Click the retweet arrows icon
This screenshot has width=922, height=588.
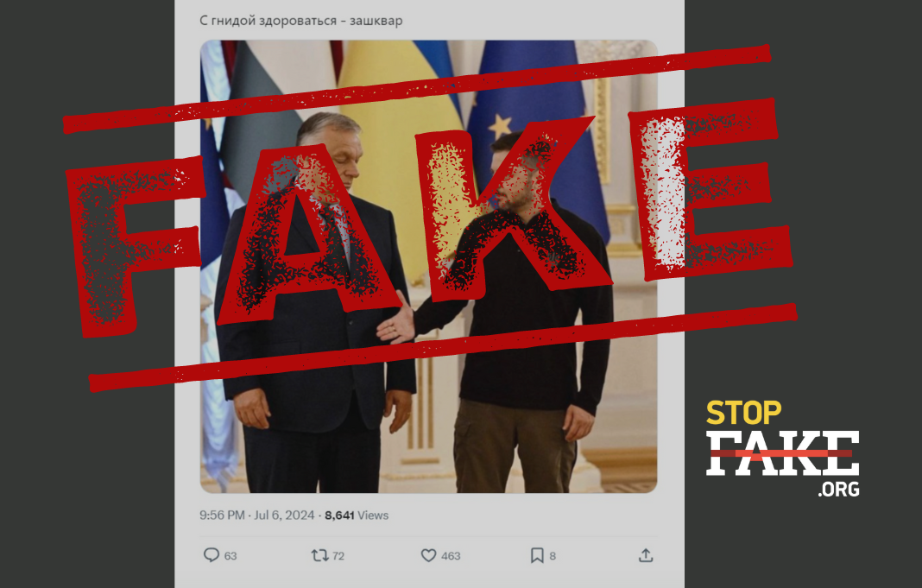[319, 555]
